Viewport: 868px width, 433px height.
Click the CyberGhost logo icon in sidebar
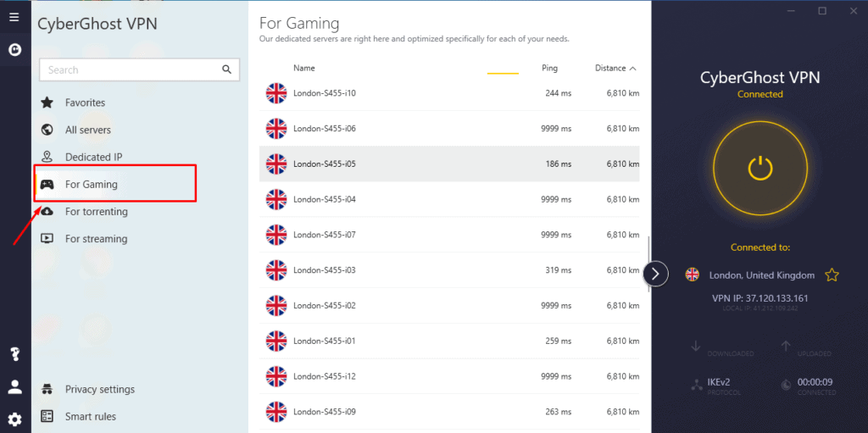pyautogui.click(x=14, y=50)
